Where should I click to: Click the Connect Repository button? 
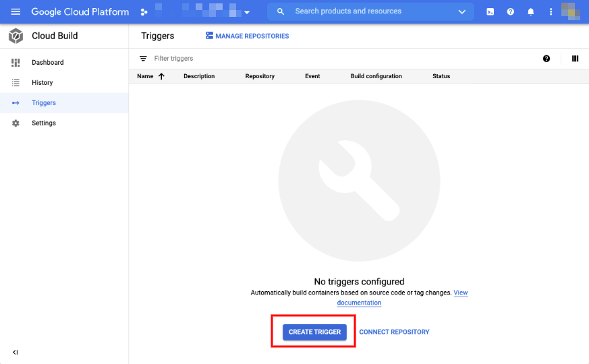394,332
